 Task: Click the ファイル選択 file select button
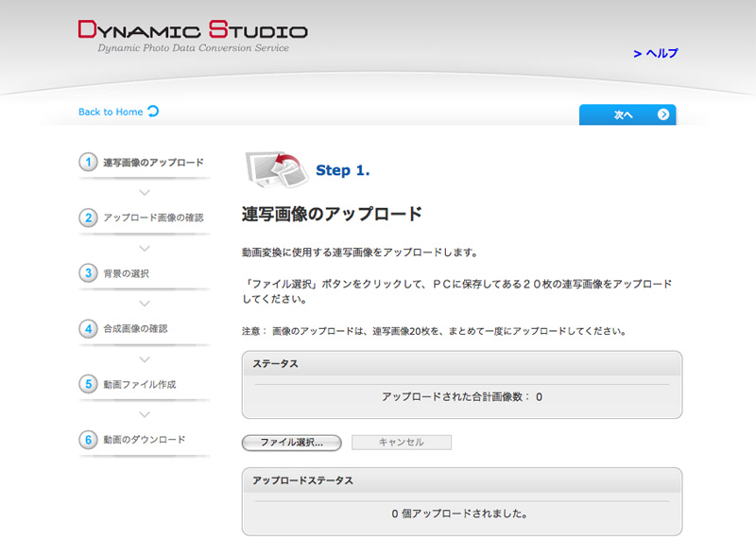tap(291, 443)
